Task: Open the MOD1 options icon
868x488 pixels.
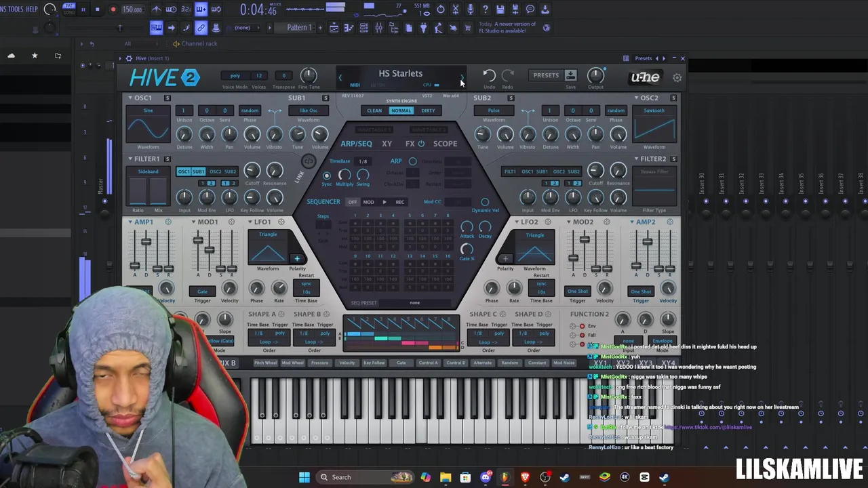Action: [231, 222]
